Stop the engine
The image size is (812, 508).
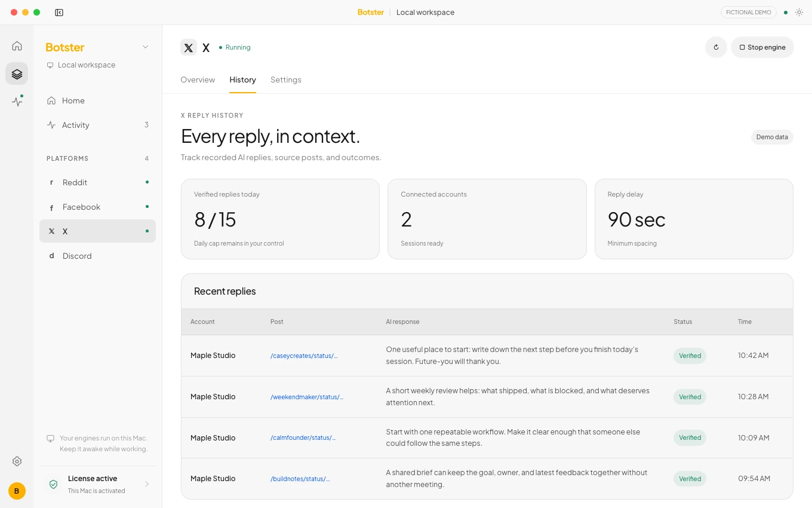(762, 47)
